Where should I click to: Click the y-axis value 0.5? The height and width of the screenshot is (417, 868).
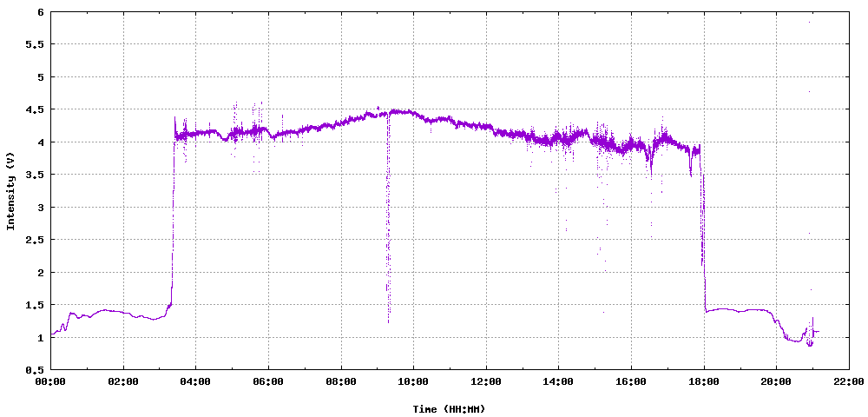(x=36, y=370)
